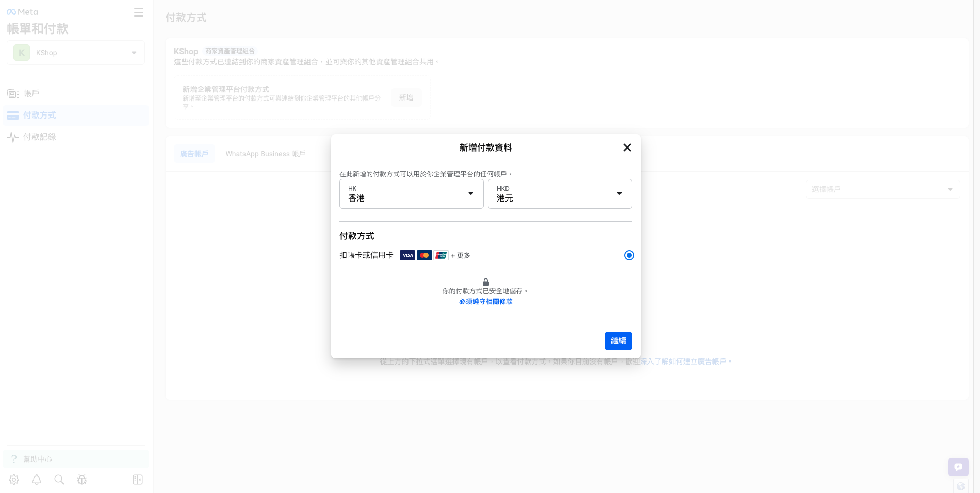Open the notifications bell icon
The image size is (980, 493).
click(x=37, y=480)
